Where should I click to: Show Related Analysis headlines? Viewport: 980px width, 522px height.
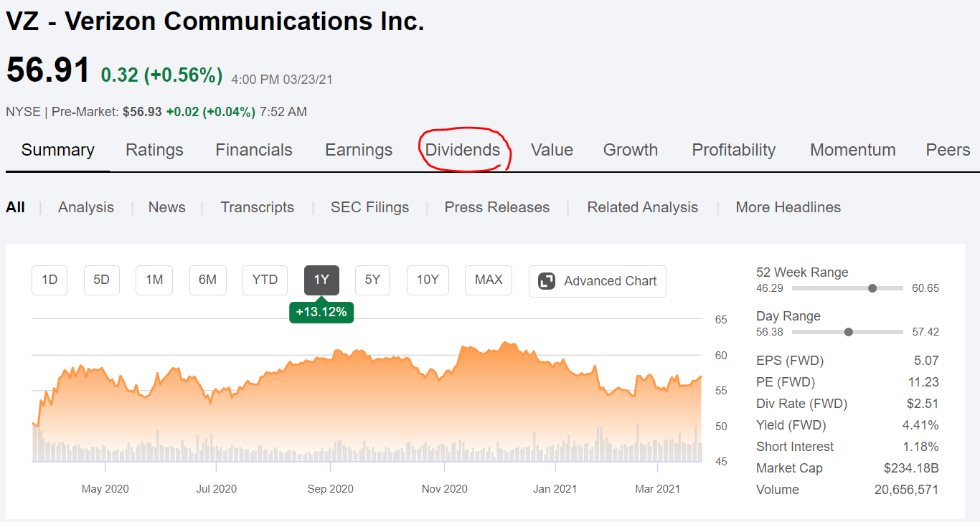point(643,207)
